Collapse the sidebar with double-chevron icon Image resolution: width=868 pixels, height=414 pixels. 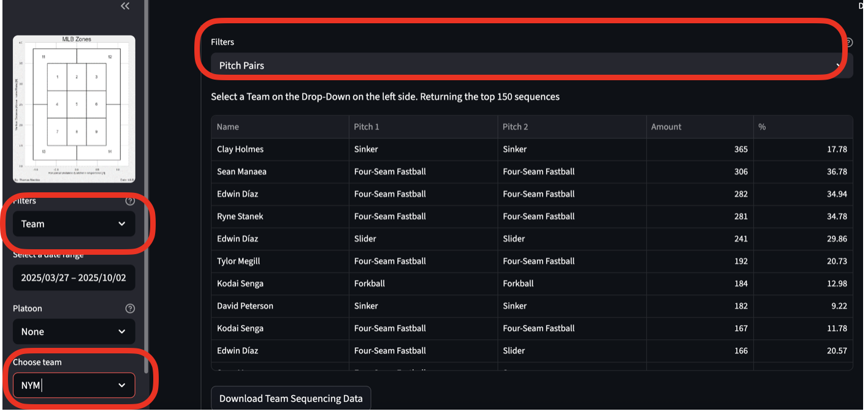click(125, 6)
